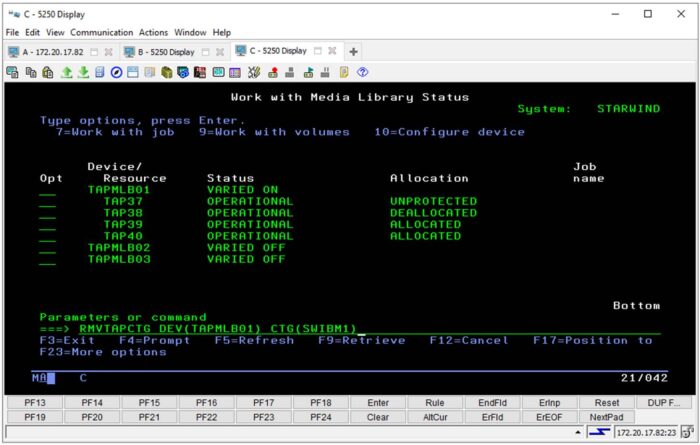Open the Actions menu

(153, 32)
